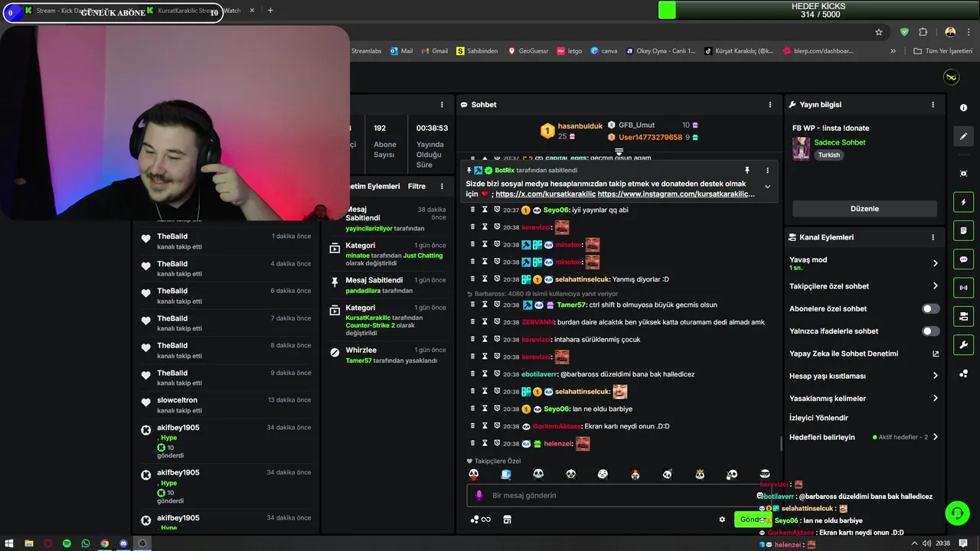Bookmark page with the star icon
The image size is (980, 551).
tap(879, 32)
